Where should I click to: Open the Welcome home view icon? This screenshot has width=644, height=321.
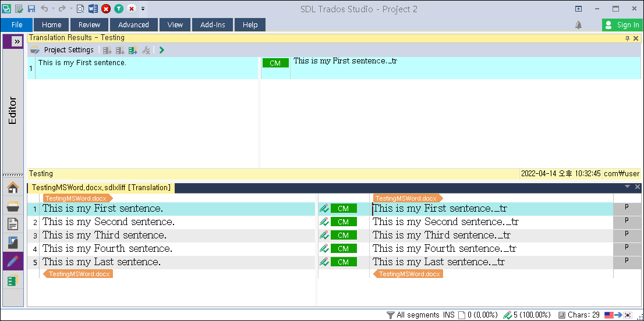click(13, 188)
